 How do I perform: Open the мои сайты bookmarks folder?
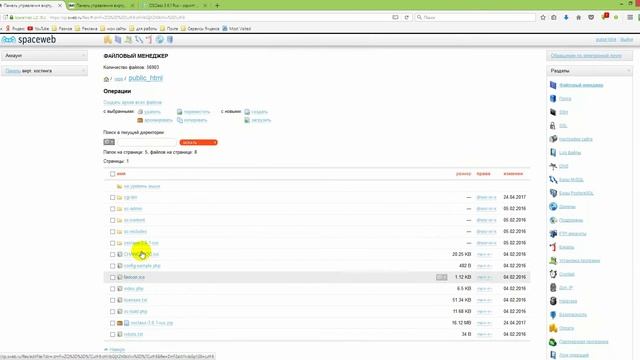[113, 29]
